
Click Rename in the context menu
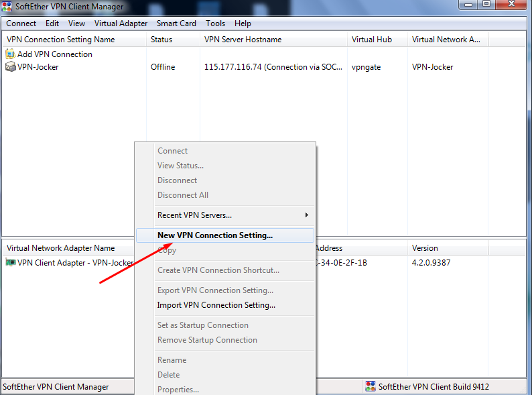[x=225, y=360]
